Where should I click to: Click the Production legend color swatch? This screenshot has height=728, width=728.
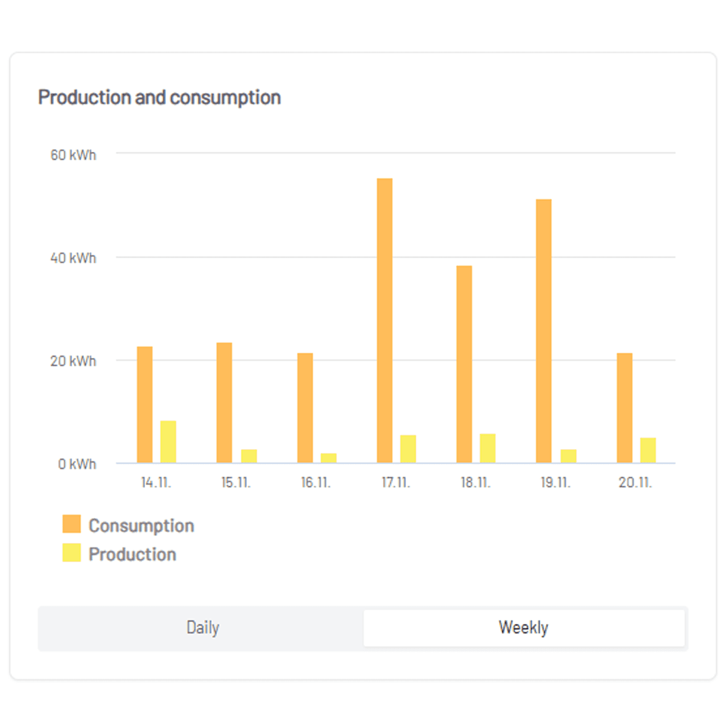click(72, 553)
